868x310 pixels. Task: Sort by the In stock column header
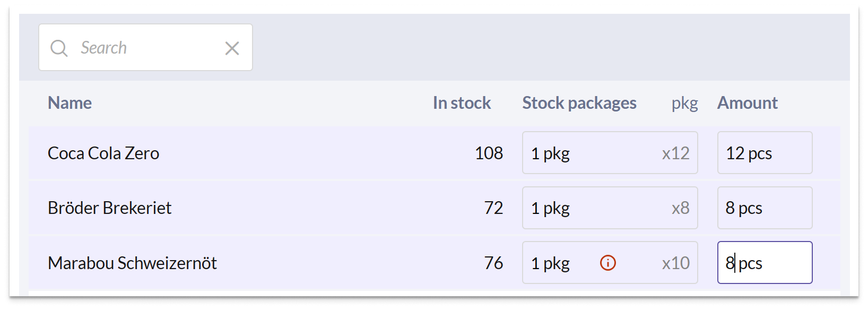pyautogui.click(x=462, y=103)
